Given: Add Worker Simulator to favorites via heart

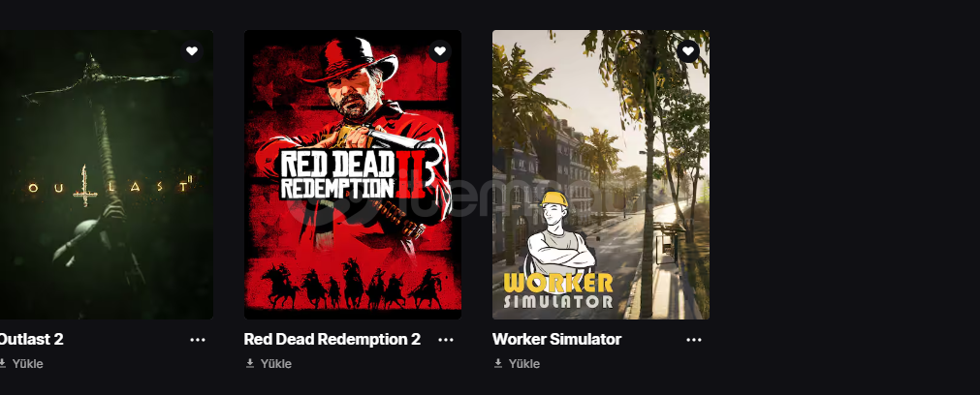Looking at the screenshot, I should coord(688,51).
